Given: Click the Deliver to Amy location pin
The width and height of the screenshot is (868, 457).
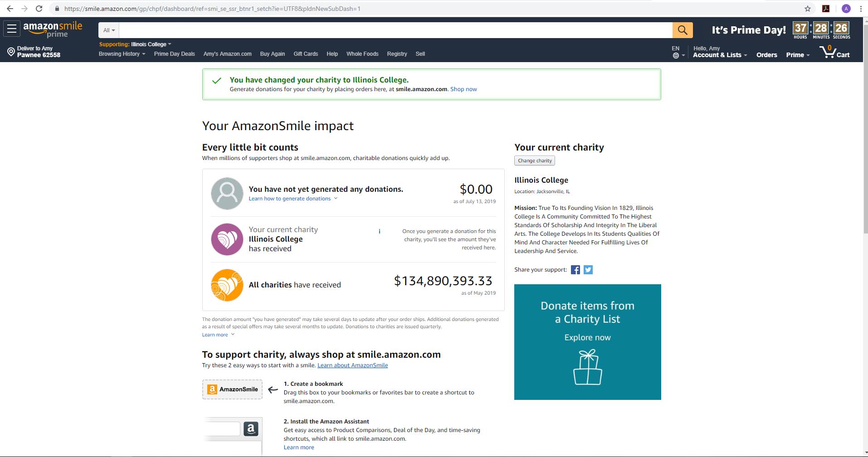Looking at the screenshot, I should pyautogui.click(x=12, y=51).
